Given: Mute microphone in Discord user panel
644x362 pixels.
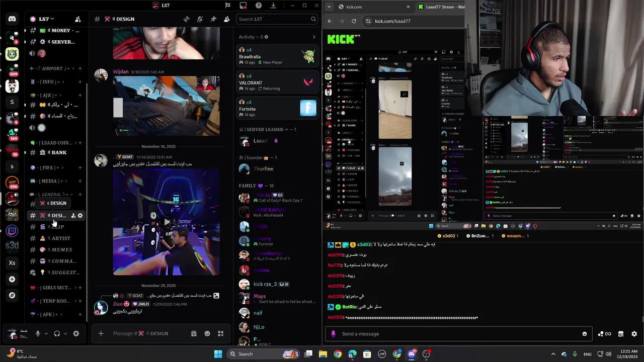Looking at the screenshot, I should click(38, 333).
